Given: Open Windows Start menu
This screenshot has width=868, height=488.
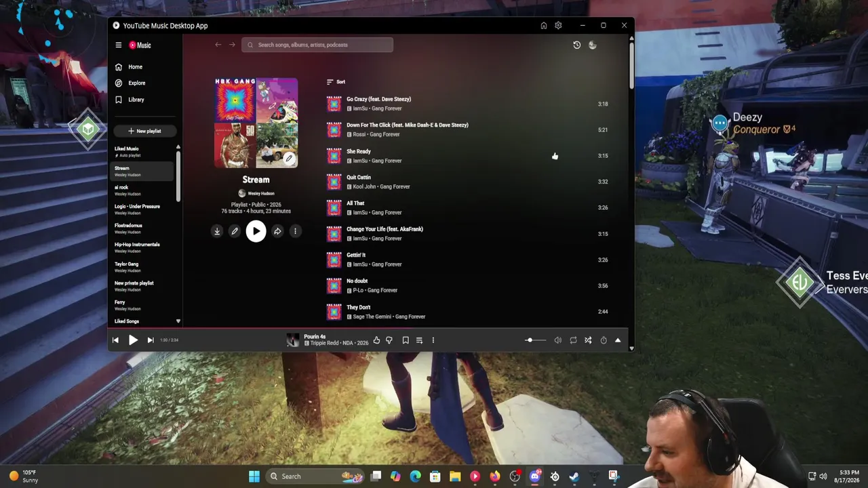Looking at the screenshot, I should coord(254,476).
